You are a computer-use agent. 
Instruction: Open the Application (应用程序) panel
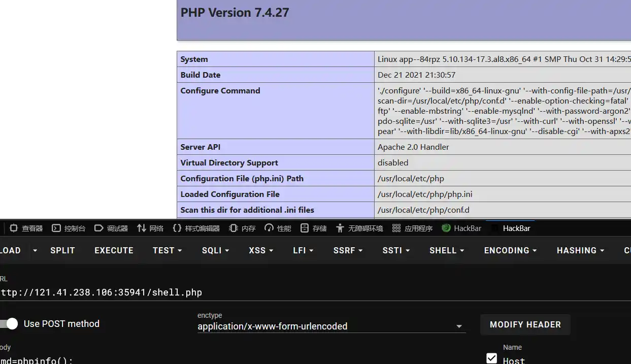point(413,228)
